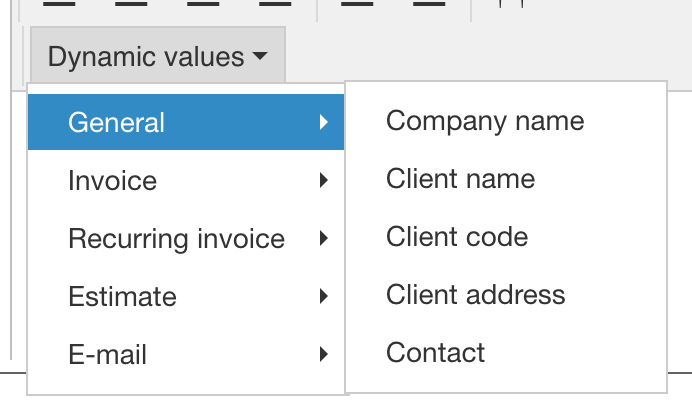The height and width of the screenshot is (416, 692).
Task: Click the submenu arrow next to Invoice
Action: (x=324, y=180)
